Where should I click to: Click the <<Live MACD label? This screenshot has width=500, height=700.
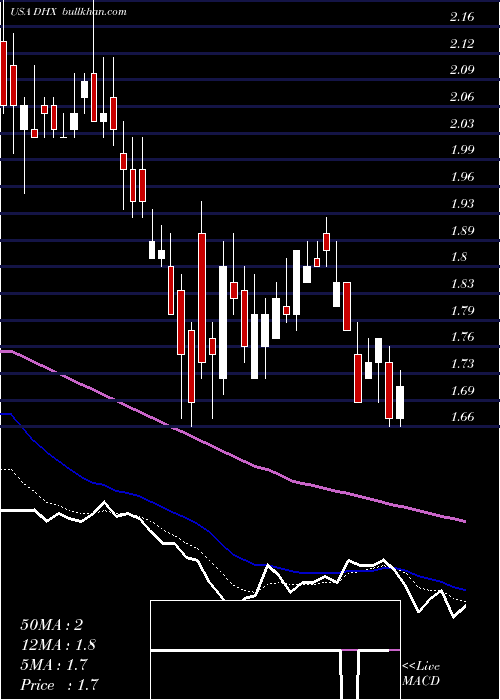(421, 673)
